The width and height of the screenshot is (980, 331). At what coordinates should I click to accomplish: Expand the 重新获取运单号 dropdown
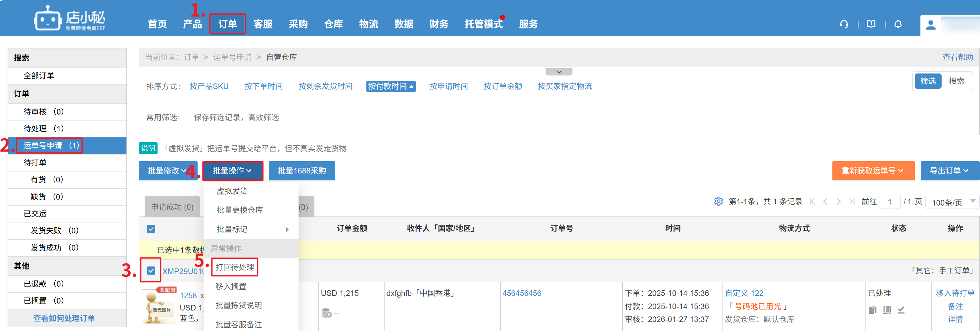(872, 171)
